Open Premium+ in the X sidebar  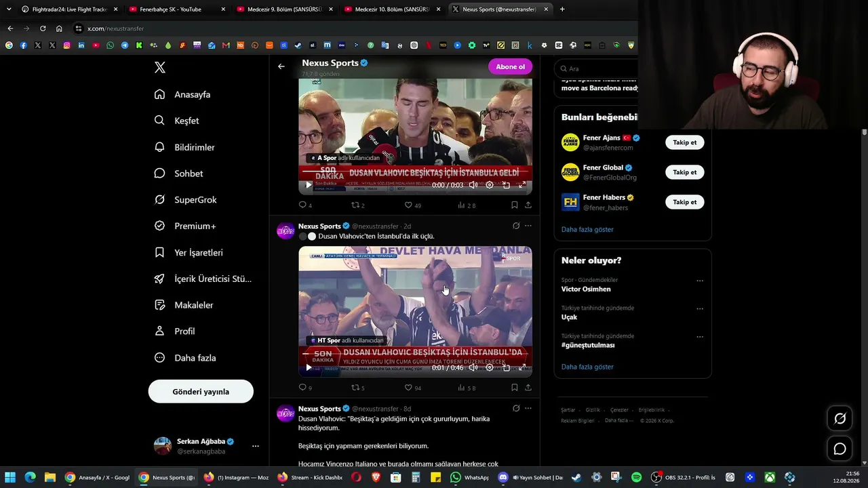point(184,226)
